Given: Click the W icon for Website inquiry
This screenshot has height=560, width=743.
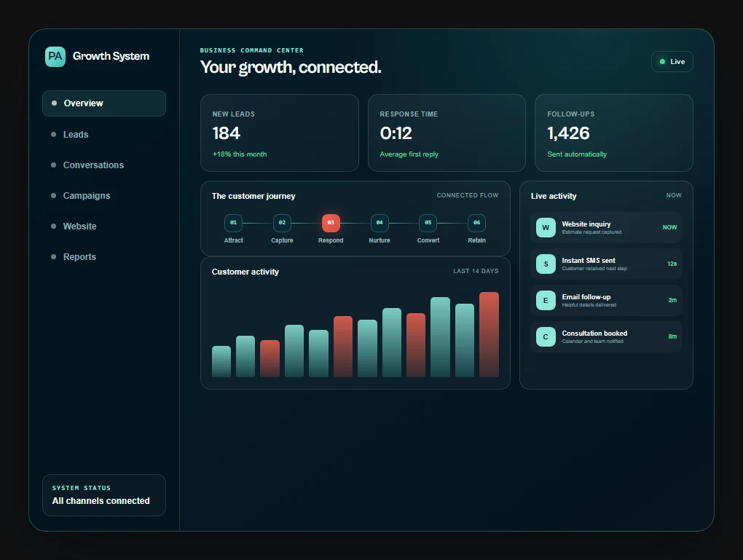Looking at the screenshot, I should [x=546, y=227].
